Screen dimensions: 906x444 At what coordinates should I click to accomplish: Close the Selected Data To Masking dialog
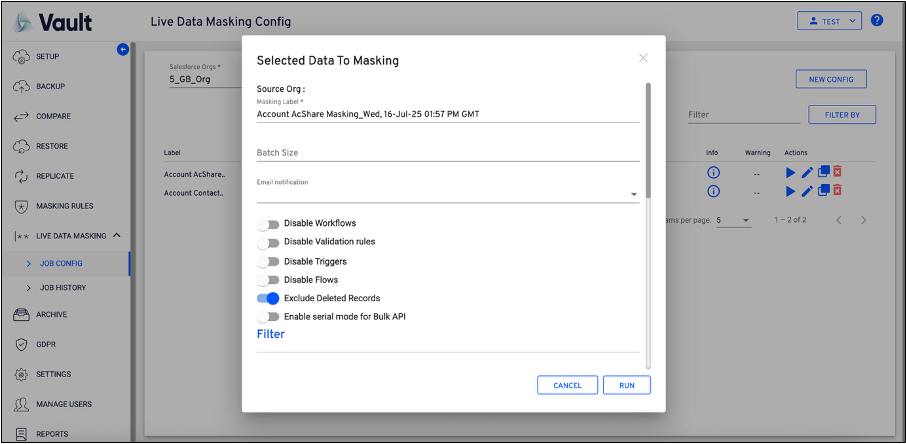tap(643, 58)
